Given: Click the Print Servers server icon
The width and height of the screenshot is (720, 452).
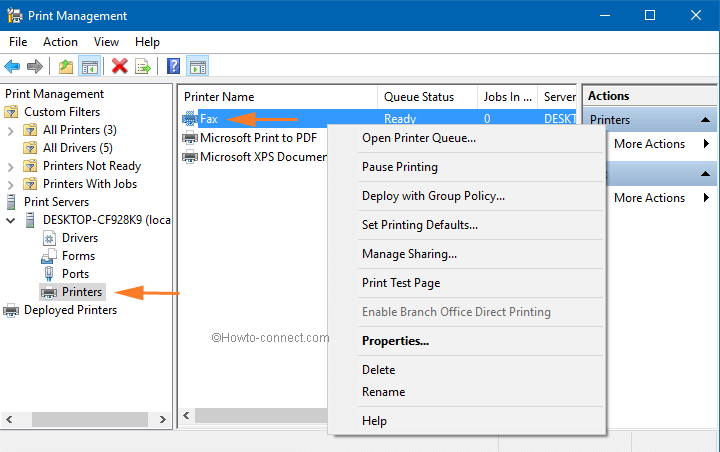Looking at the screenshot, I should click(11, 202).
